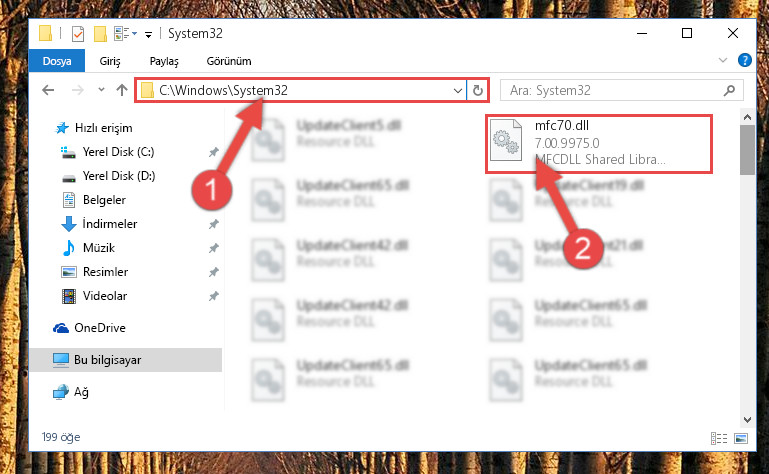This screenshot has width=769, height=474.
Task: Toggle pin next to Videolar
Action: (x=213, y=296)
